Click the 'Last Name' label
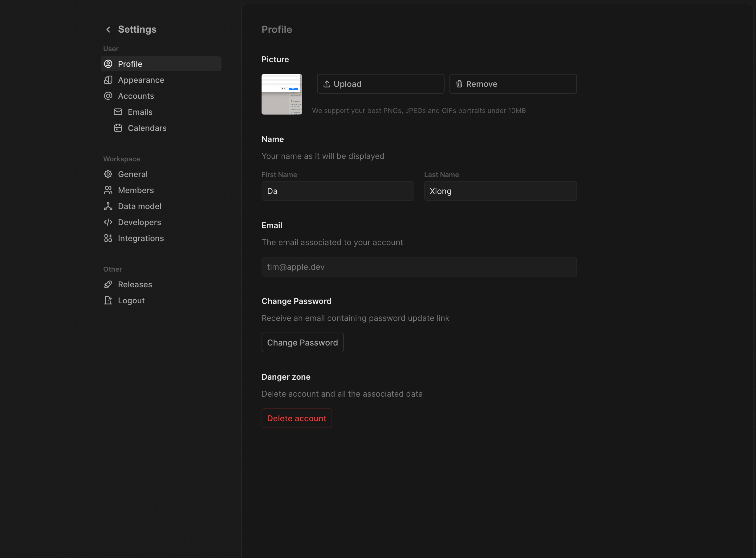 click(441, 175)
